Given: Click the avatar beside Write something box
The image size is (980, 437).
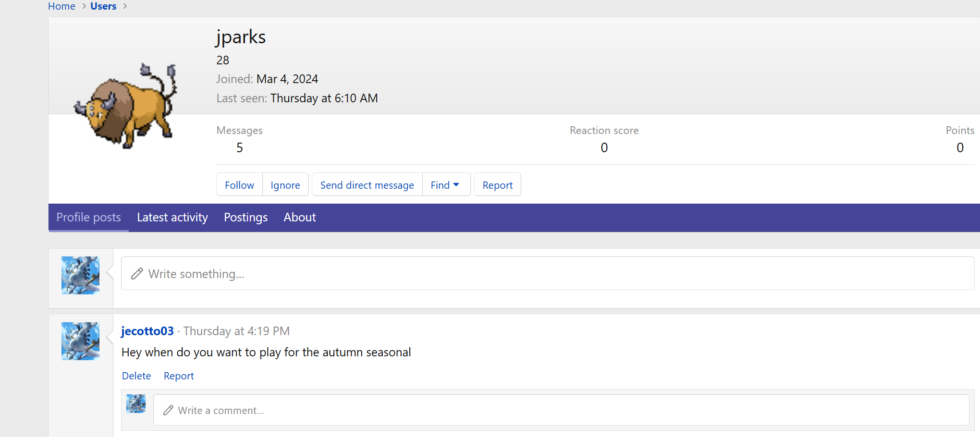Looking at the screenshot, I should 80,275.
